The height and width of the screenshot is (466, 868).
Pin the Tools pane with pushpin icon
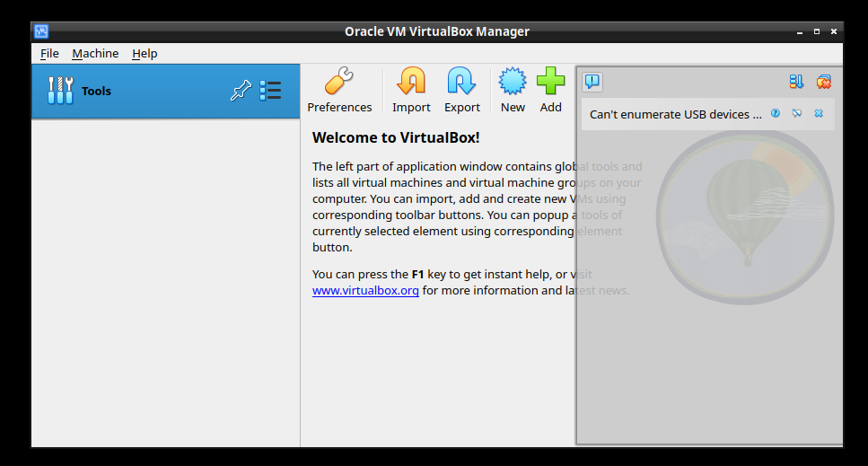pos(241,91)
